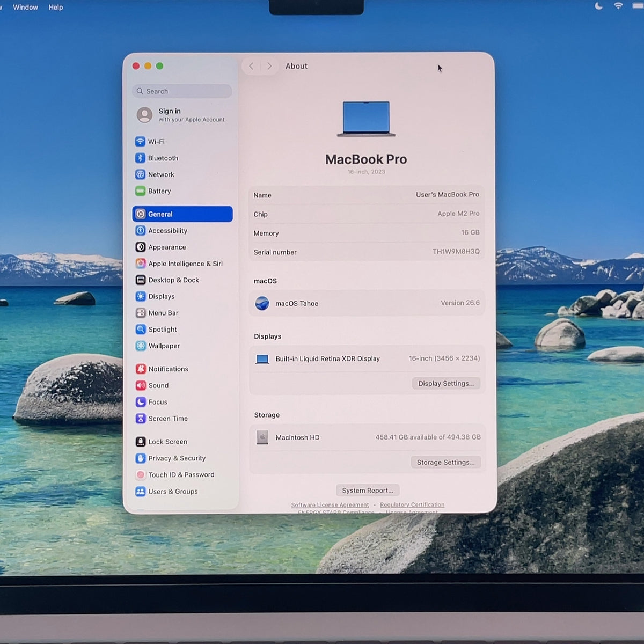Screen dimensions: 644x644
Task: Open Users & Groups icon
Action: click(141, 491)
